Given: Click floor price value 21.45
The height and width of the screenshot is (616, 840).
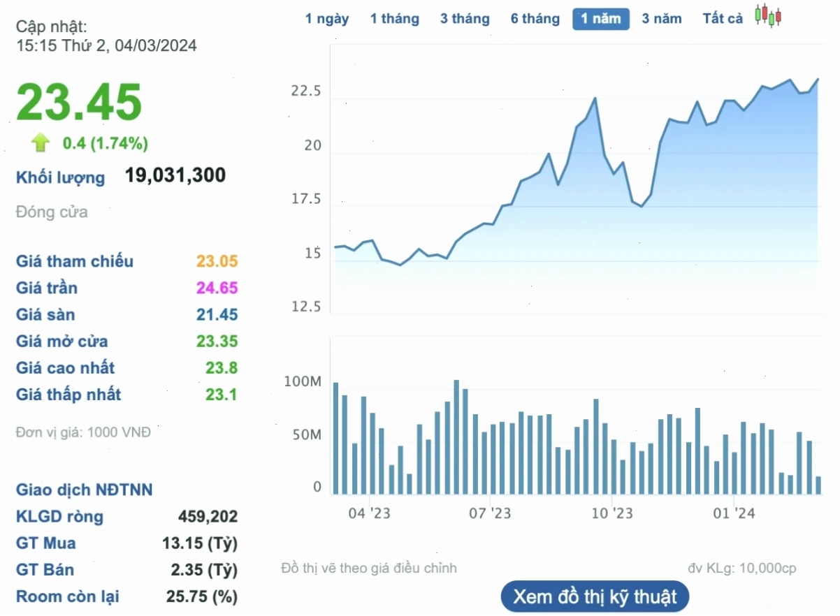Looking at the screenshot, I should point(217,315).
